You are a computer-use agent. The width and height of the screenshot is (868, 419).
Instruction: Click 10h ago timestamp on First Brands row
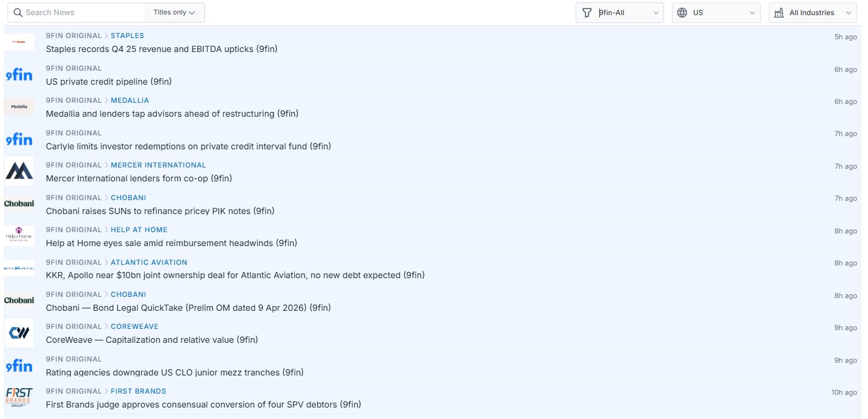coord(844,392)
